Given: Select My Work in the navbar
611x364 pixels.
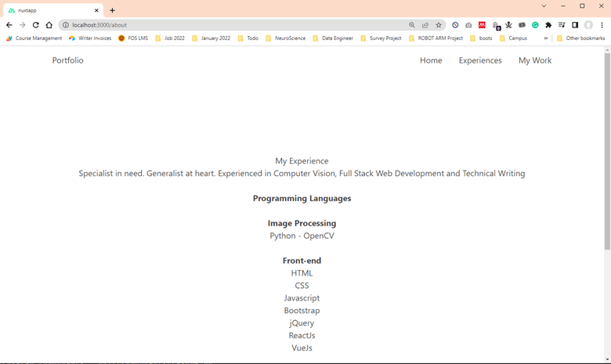Looking at the screenshot, I should tap(535, 60).
